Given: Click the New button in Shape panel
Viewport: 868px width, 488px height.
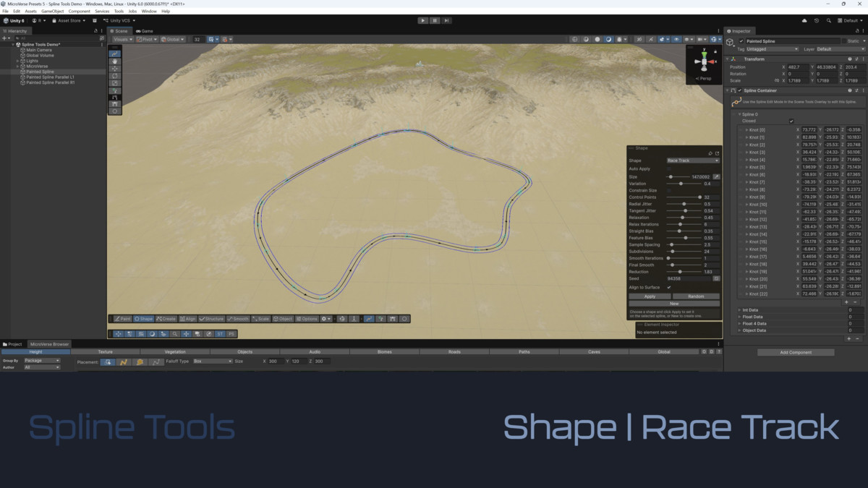Looking at the screenshot, I should click(x=674, y=304).
